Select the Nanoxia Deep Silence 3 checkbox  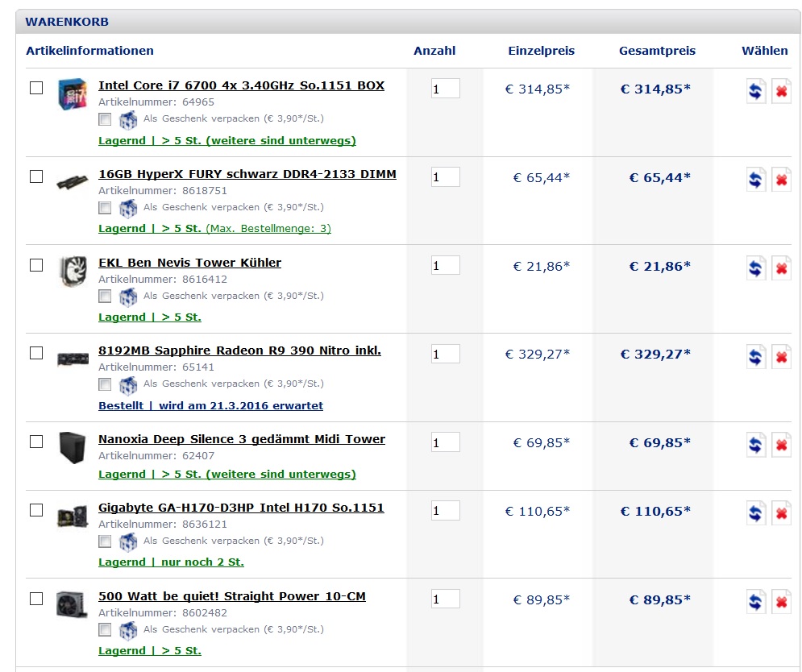point(36,442)
